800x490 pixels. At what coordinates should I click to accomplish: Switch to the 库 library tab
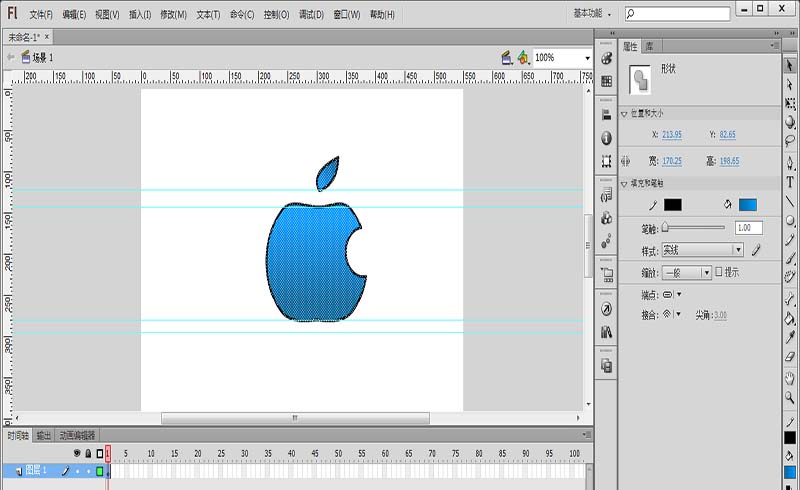649,46
